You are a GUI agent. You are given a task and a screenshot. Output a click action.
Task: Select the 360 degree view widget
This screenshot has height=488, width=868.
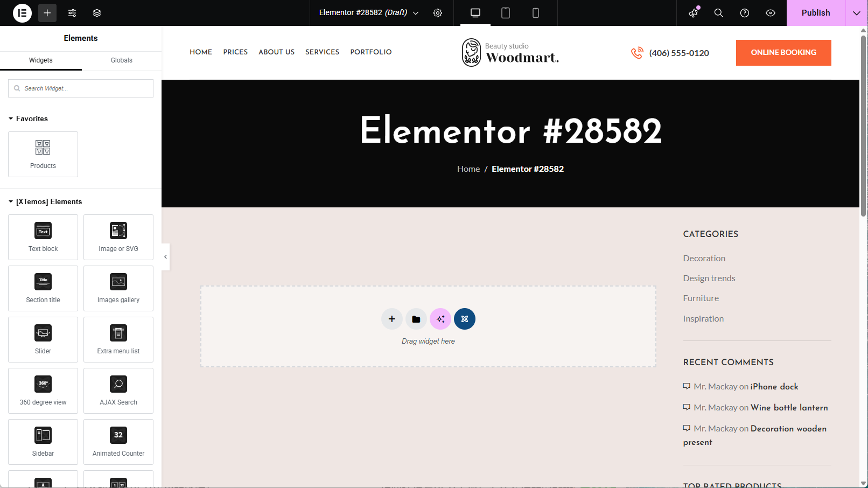coord(43,391)
